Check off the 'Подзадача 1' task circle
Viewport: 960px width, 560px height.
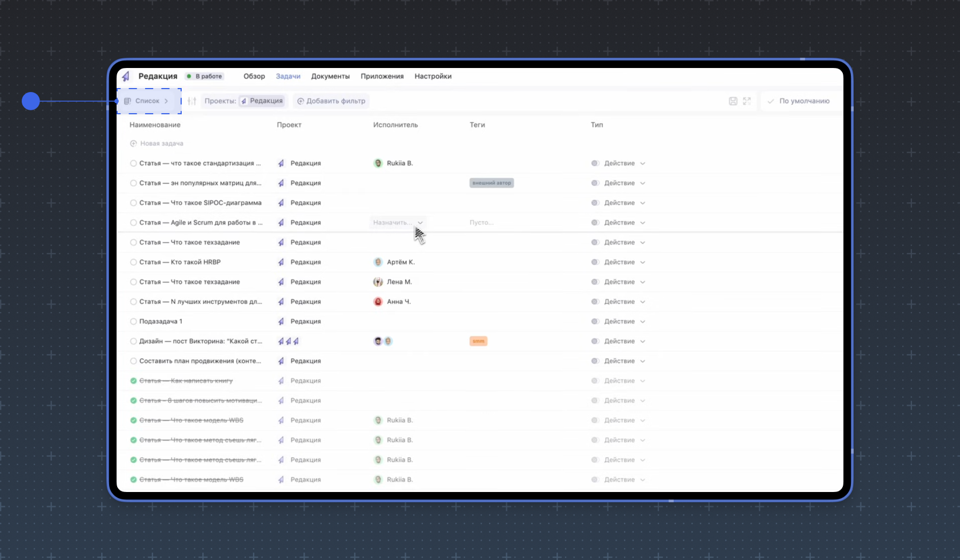tap(133, 322)
